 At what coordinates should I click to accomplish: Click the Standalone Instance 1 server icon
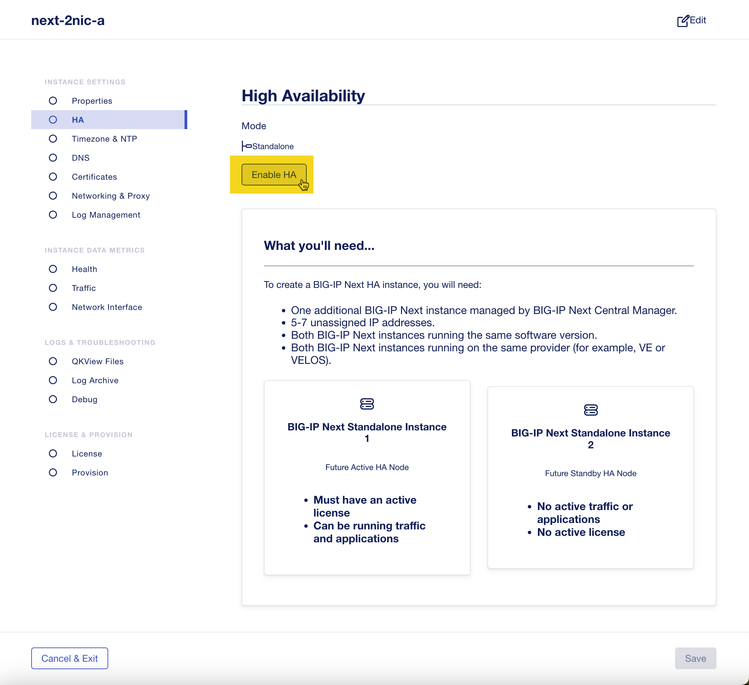point(367,404)
